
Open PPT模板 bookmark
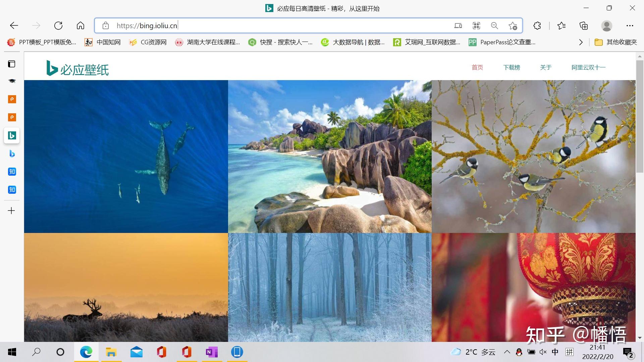[x=42, y=42]
